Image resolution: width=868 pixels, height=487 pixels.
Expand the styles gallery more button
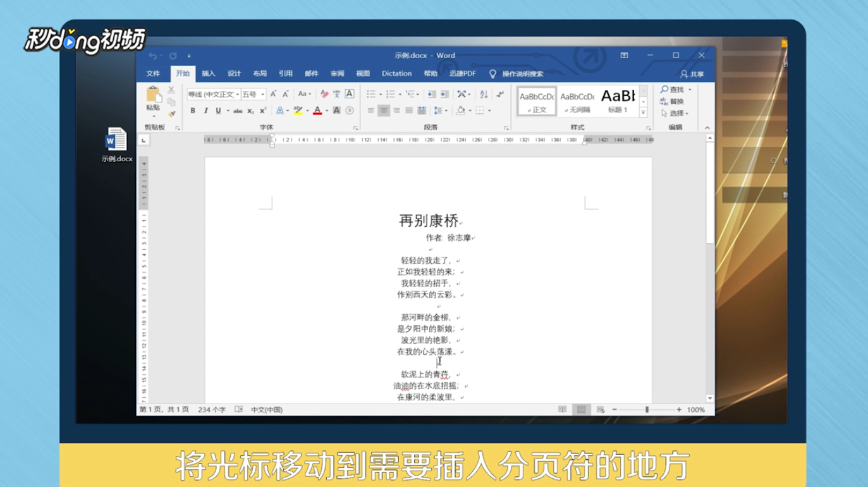point(643,113)
